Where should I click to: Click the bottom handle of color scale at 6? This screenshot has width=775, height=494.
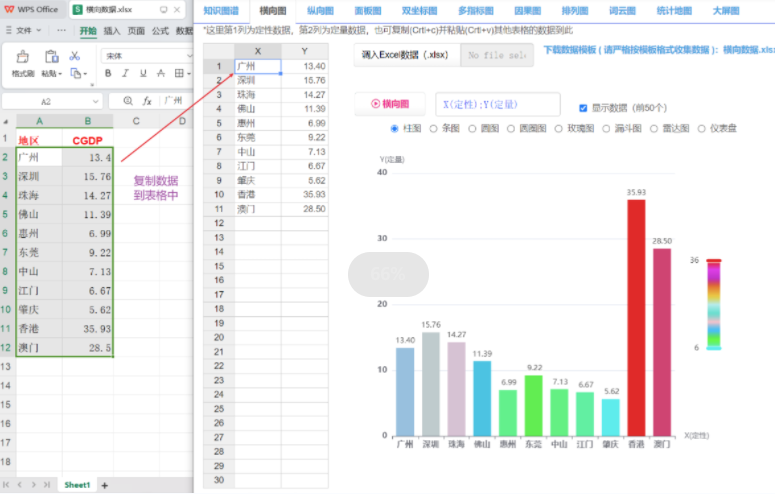coord(713,348)
